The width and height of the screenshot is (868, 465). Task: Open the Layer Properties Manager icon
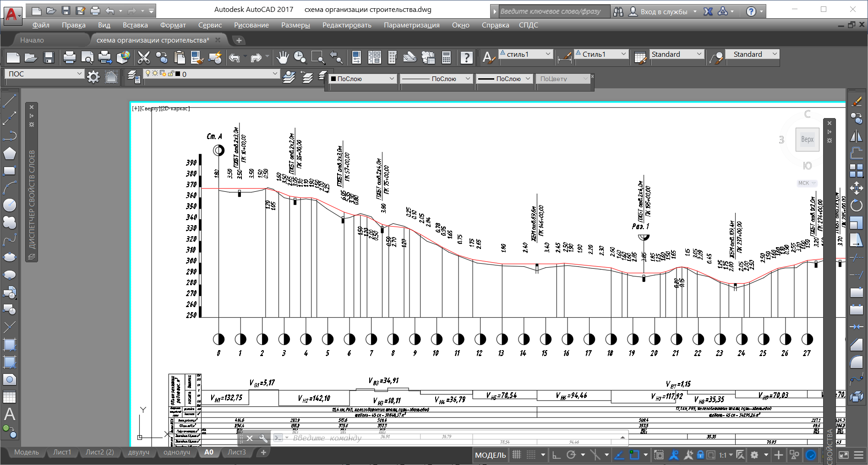pyautogui.click(x=134, y=76)
